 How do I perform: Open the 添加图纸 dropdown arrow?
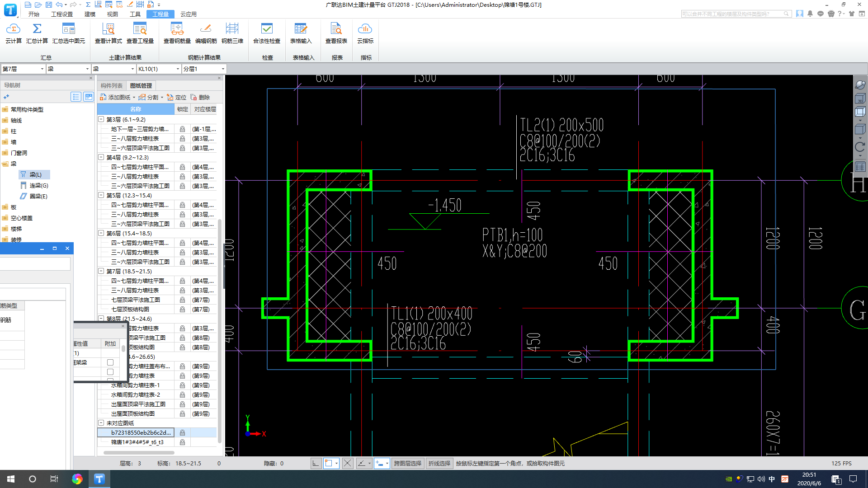point(134,97)
